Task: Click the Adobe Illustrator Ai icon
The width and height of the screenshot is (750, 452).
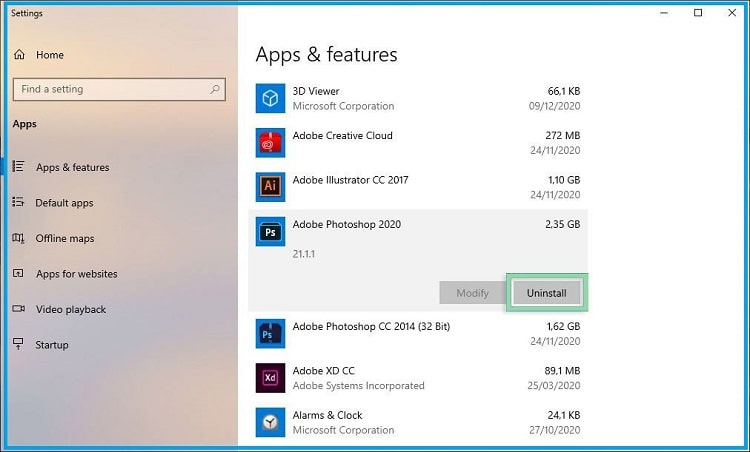Action: coord(270,187)
